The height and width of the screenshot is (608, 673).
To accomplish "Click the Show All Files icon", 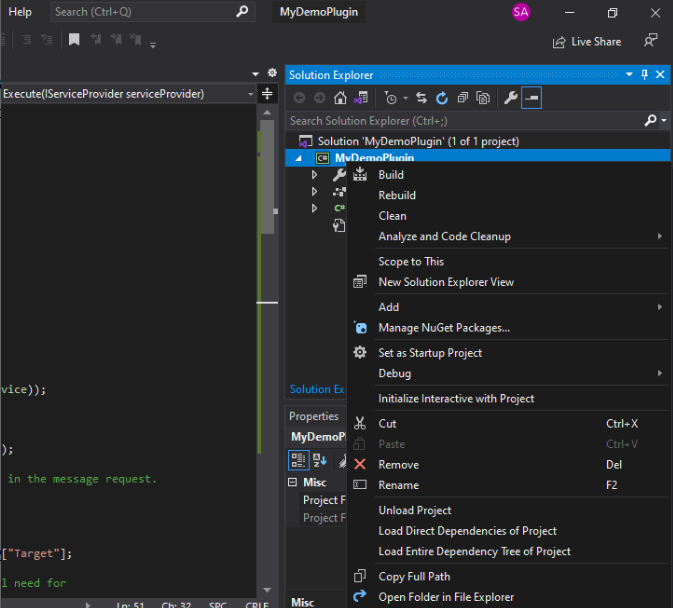I will (483, 98).
